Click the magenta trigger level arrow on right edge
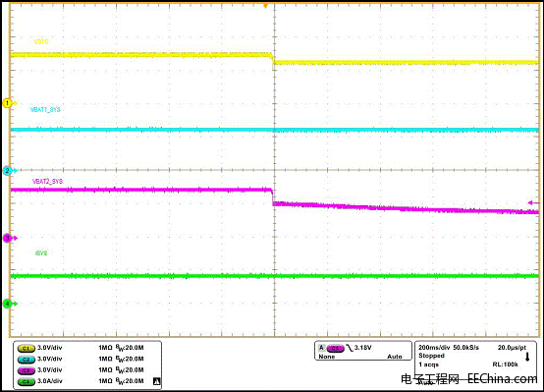Screen dimensions: 544x392 [x=533, y=202]
